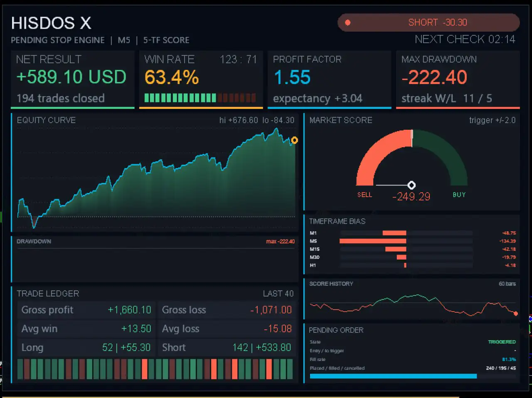This screenshot has height=398, width=532.
Task: Click the 240 / 195 / 45 orders count
Action: pyautogui.click(x=501, y=368)
